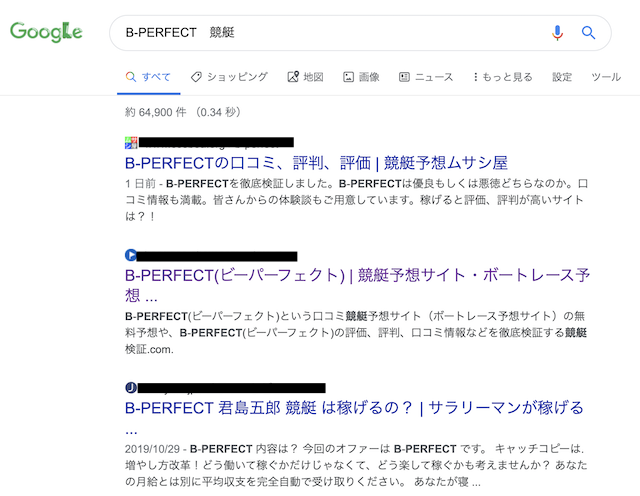640x496 pixels.
Task: Click the first result's colorful favicon
Action: point(131,143)
